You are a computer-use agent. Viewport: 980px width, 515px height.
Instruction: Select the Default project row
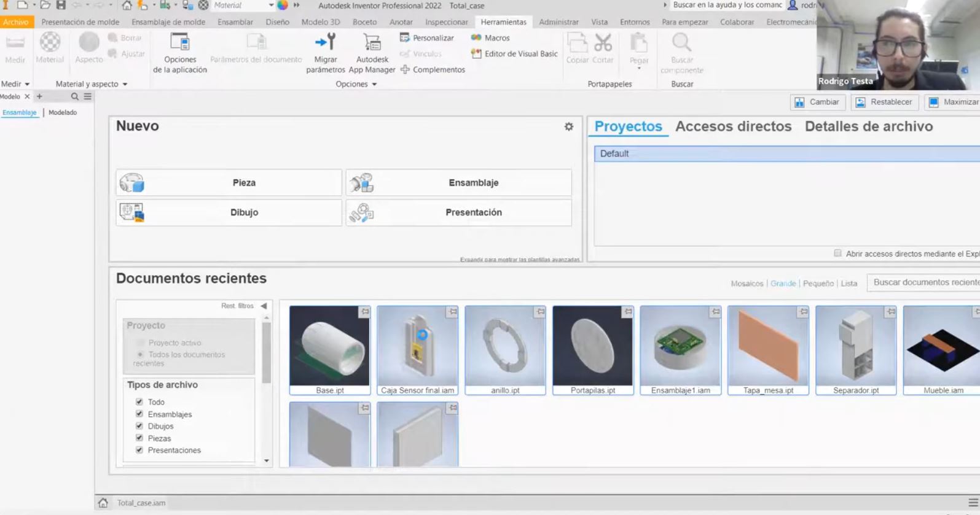pyautogui.click(x=787, y=153)
